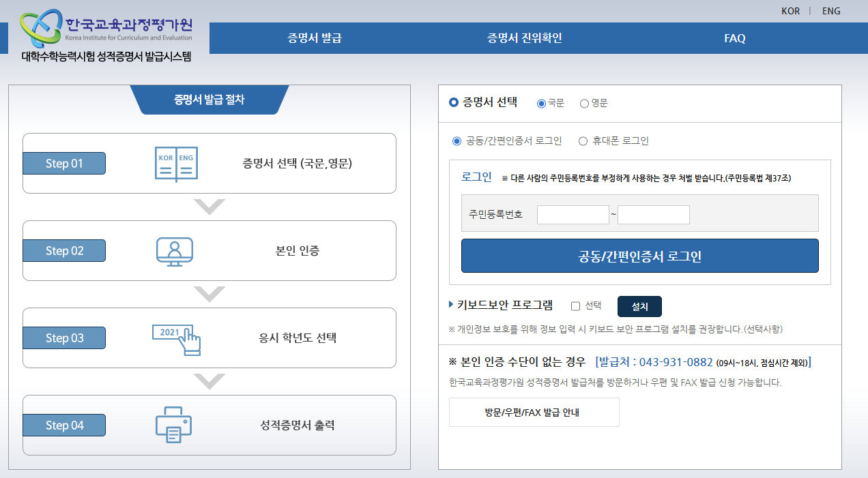This screenshot has height=478, width=868.
Task: Click the KICE institute logo
Action: pyautogui.click(x=102, y=27)
